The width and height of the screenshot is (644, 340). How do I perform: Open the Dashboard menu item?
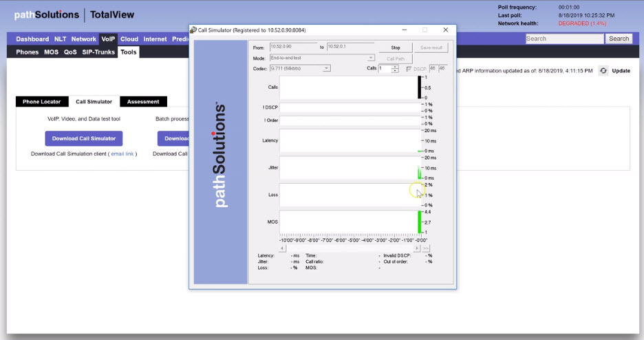coord(32,39)
